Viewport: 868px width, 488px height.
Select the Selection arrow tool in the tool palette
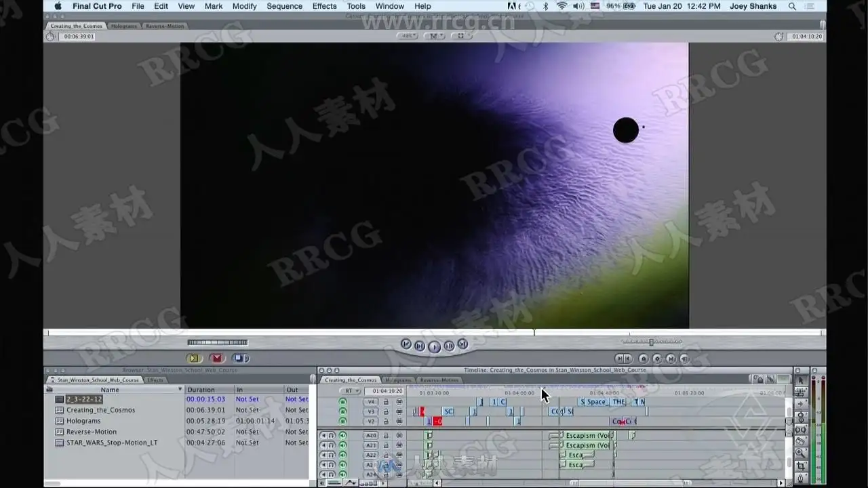click(800, 381)
